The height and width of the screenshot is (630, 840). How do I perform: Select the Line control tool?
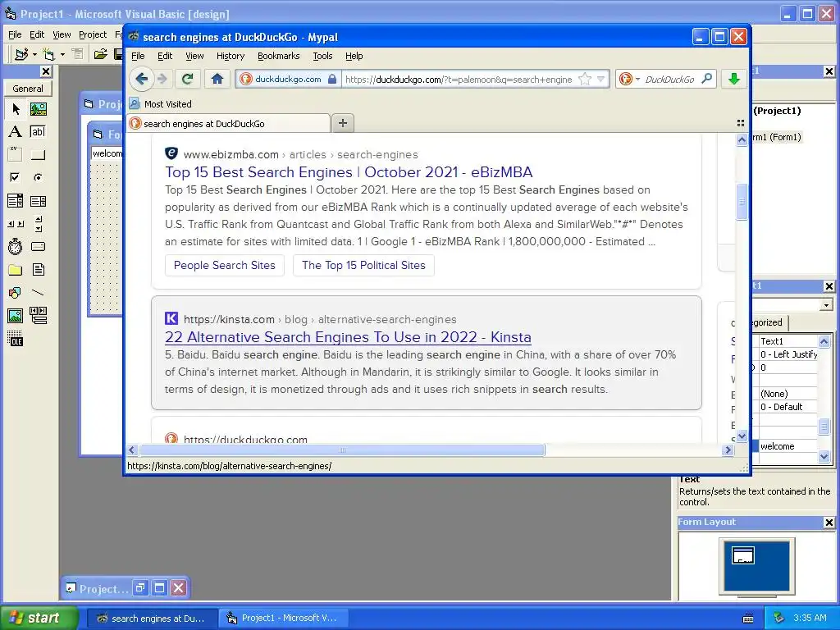[38, 293]
